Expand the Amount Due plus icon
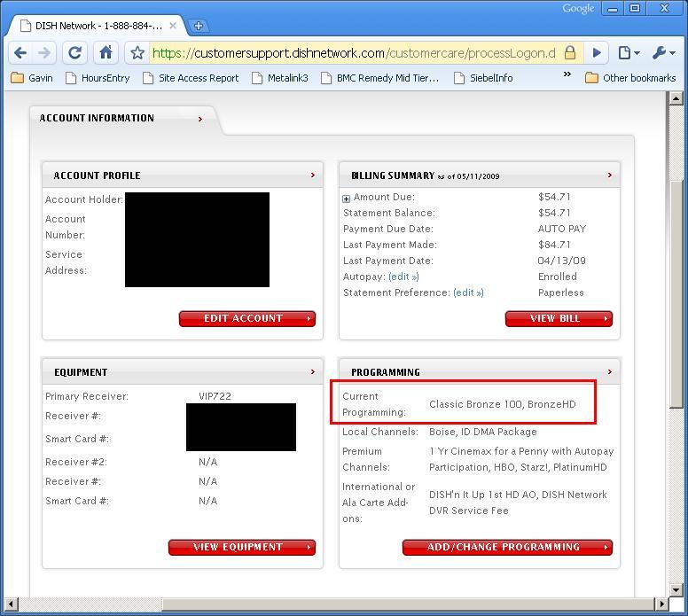Screen dimensions: 688x616 coord(346,199)
